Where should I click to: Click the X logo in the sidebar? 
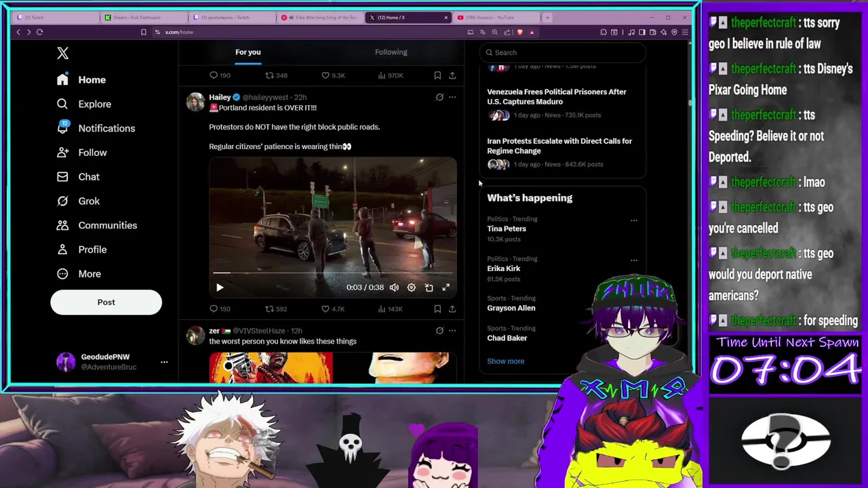click(x=62, y=53)
